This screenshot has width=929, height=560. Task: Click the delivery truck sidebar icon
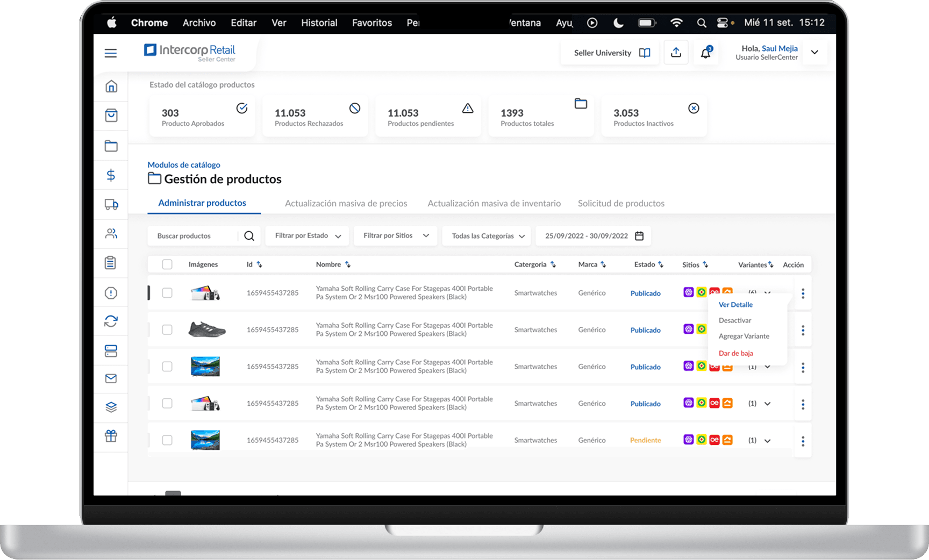pyautogui.click(x=111, y=205)
